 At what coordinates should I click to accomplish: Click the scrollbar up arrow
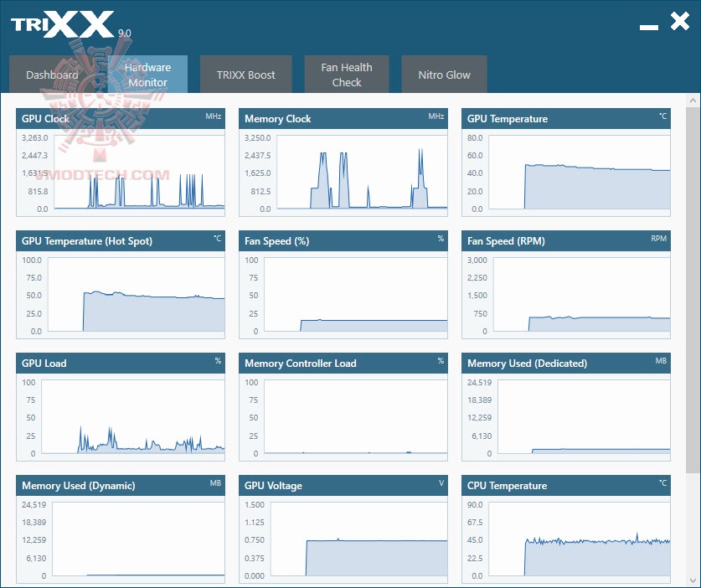pos(693,101)
